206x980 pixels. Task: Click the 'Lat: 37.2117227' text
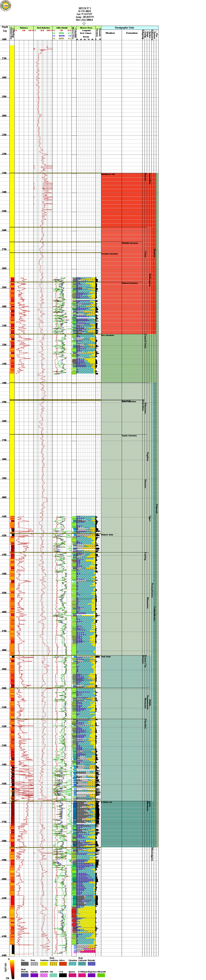click(84, 14)
